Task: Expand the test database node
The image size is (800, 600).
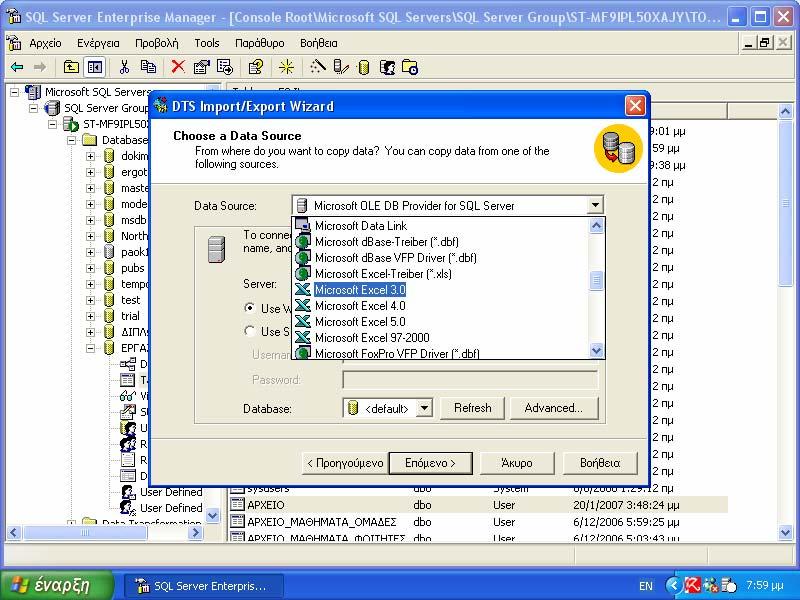Action: [x=90, y=300]
